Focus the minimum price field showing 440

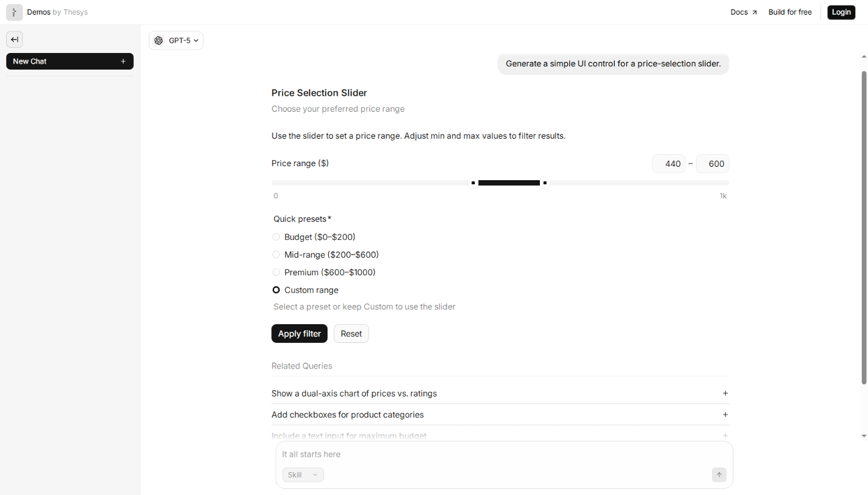669,163
